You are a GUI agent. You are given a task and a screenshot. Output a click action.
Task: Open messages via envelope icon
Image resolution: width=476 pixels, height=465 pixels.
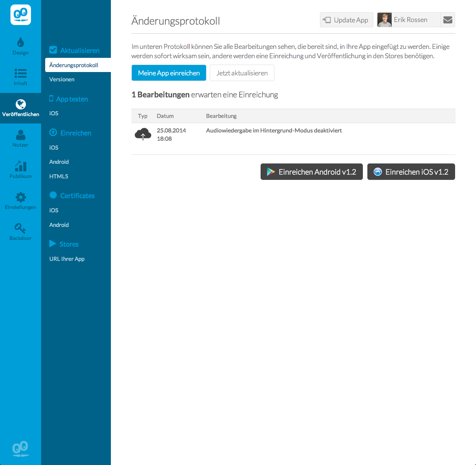tap(448, 20)
